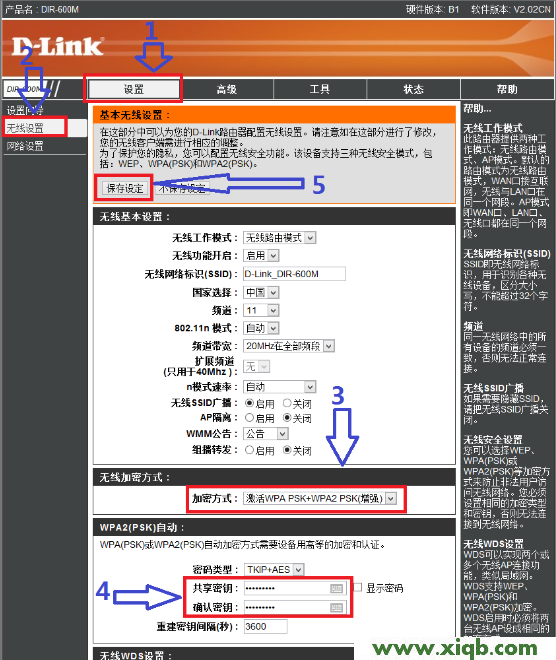
Task: Open the 扩展频道 dropdown
Action: [x=256, y=367]
